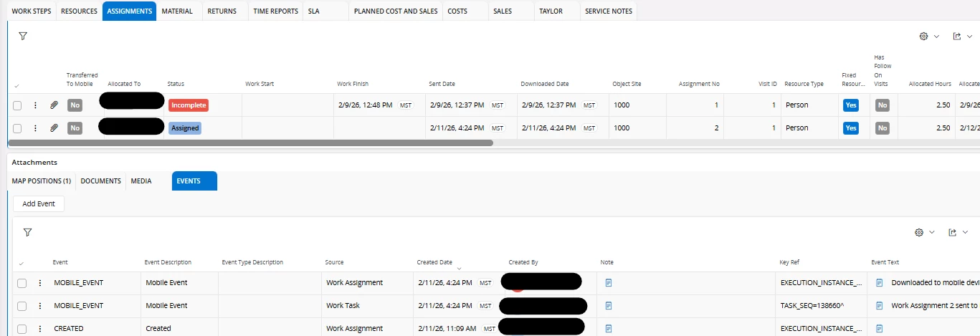Select the checkbox for the Incomplete assignment row

[17, 105]
